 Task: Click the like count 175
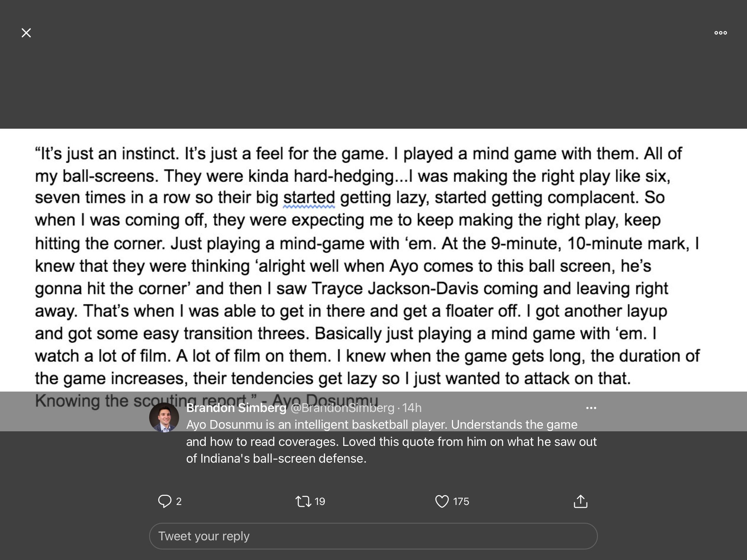tap(461, 501)
